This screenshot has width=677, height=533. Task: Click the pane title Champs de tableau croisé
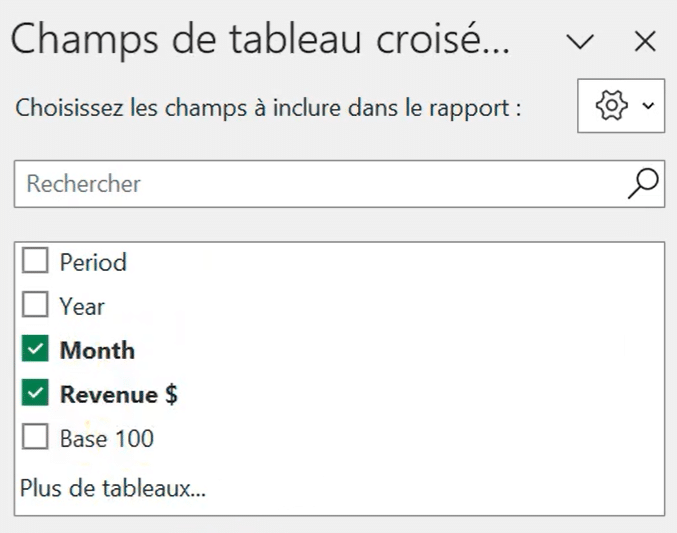tap(260, 40)
